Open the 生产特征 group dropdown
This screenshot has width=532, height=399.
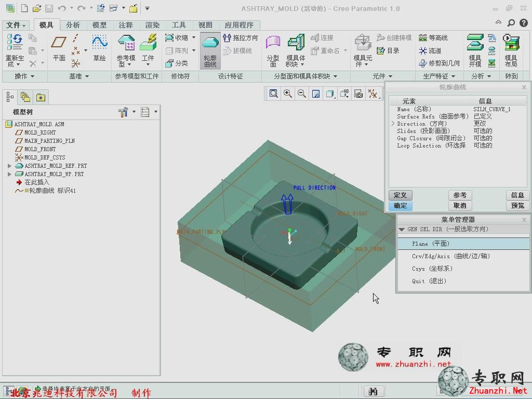coord(438,76)
